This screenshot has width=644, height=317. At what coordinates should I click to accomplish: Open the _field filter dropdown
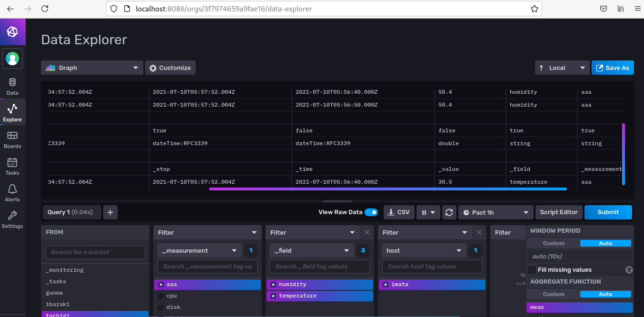311,250
